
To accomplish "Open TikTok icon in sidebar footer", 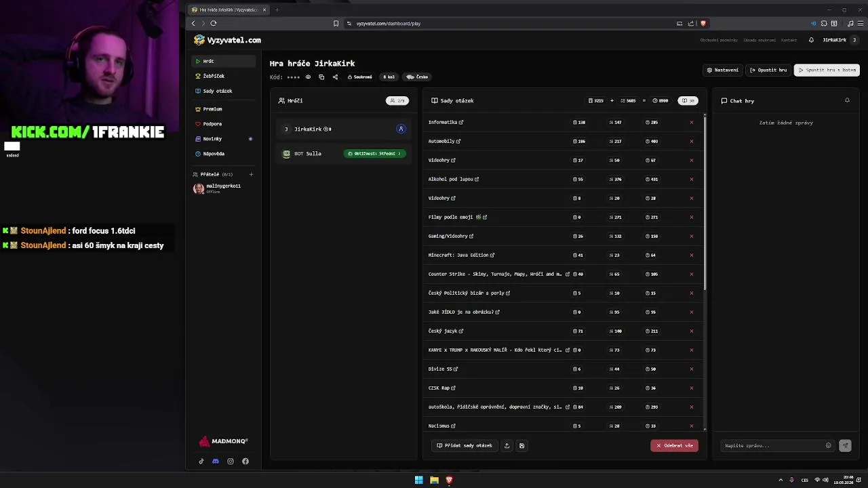I will coord(201,462).
